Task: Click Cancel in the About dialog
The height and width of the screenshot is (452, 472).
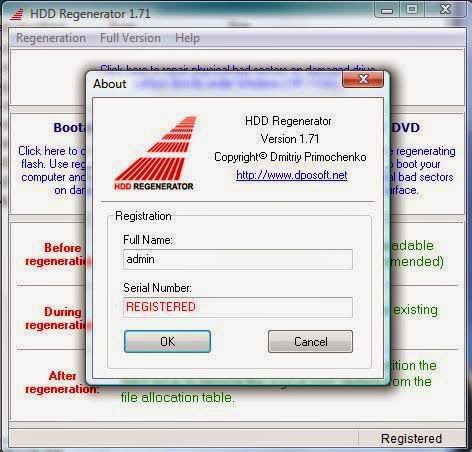Action: [x=310, y=341]
